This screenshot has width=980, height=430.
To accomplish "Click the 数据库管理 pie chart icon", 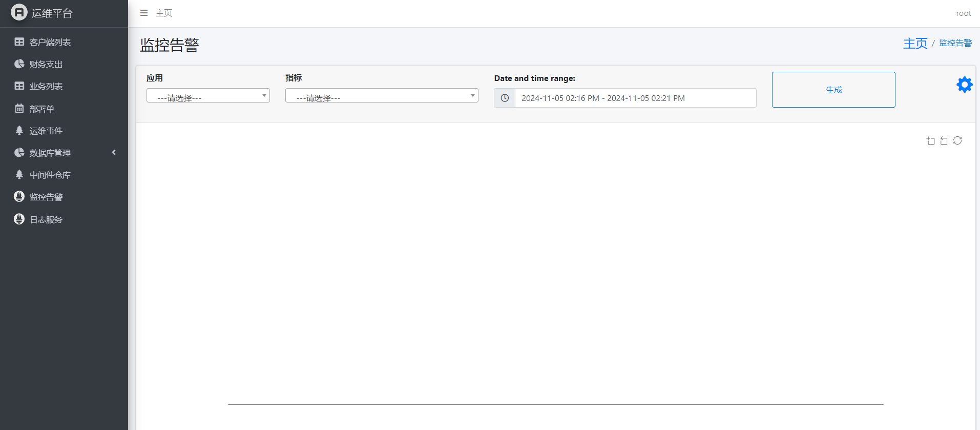I will [x=19, y=152].
